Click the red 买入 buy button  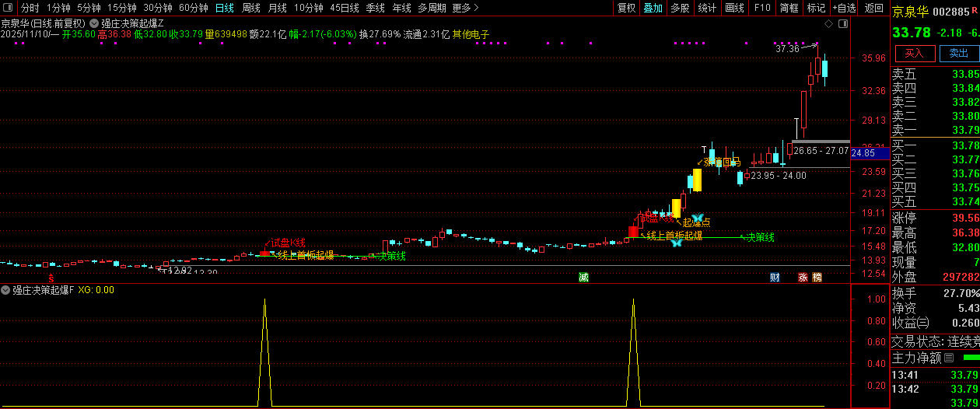point(914,53)
